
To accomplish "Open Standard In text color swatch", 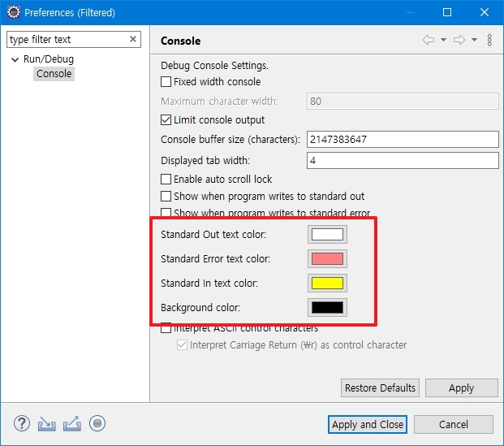I will tap(327, 284).
